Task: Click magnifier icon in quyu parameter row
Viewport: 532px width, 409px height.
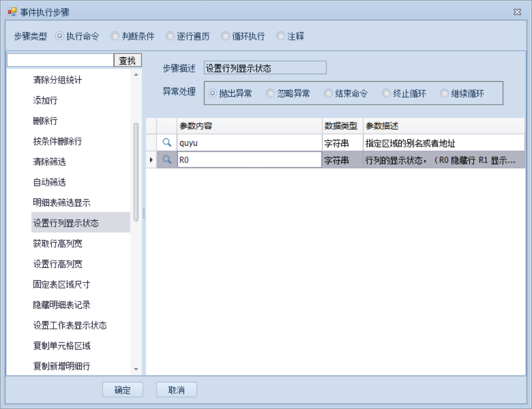Action: [168, 143]
